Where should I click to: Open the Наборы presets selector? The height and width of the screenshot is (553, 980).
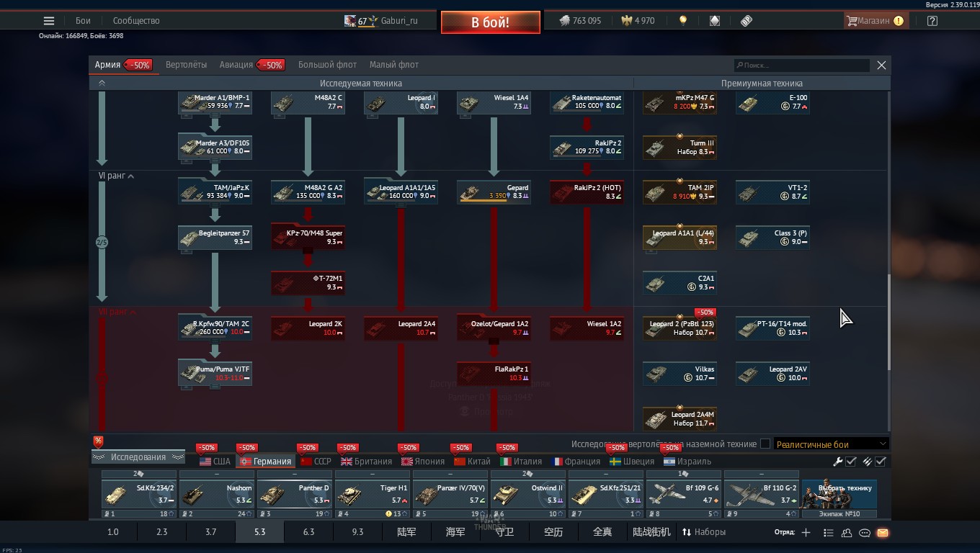[704, 532]
